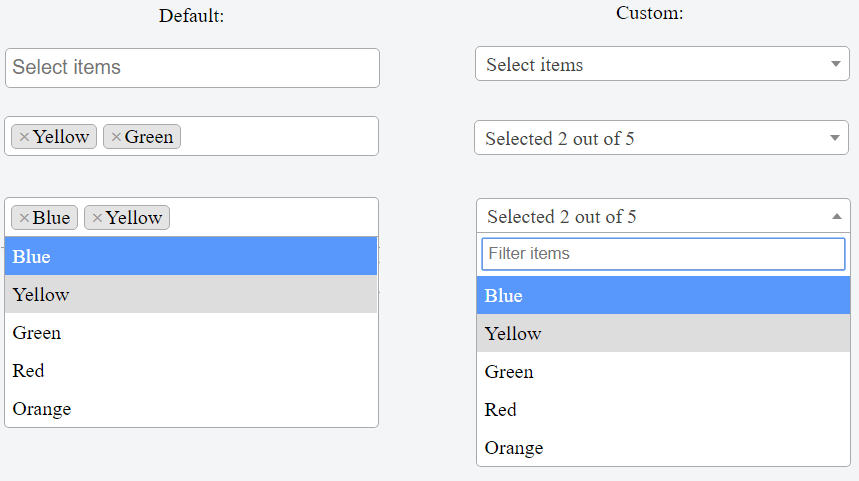
Task: Choose Orange in the default dropdown list
Action: click(x=190, y=409)
